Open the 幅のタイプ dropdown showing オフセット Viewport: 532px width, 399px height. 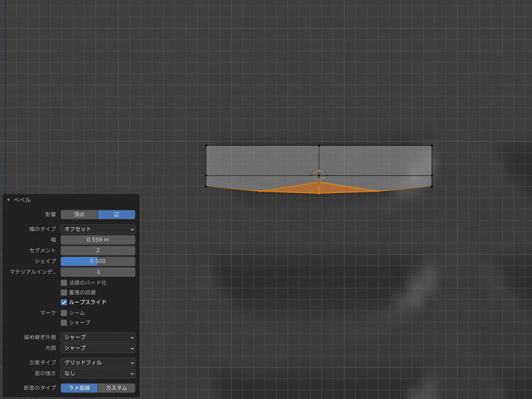97,229
